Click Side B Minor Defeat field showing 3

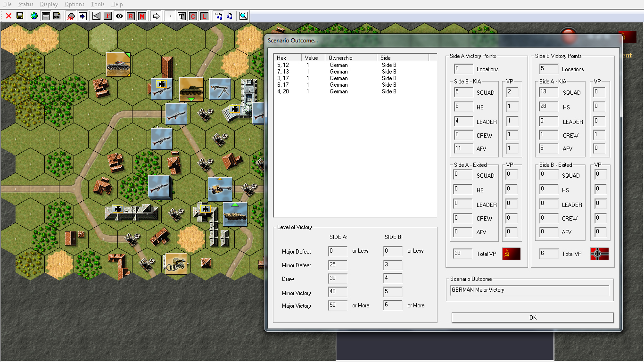click(x=393, y=265)
